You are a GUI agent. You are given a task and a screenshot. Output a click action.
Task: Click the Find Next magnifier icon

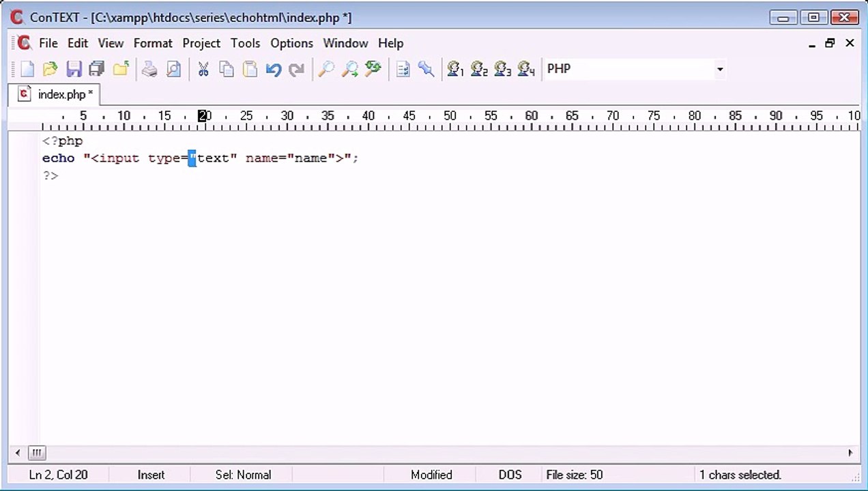[349, 69]
